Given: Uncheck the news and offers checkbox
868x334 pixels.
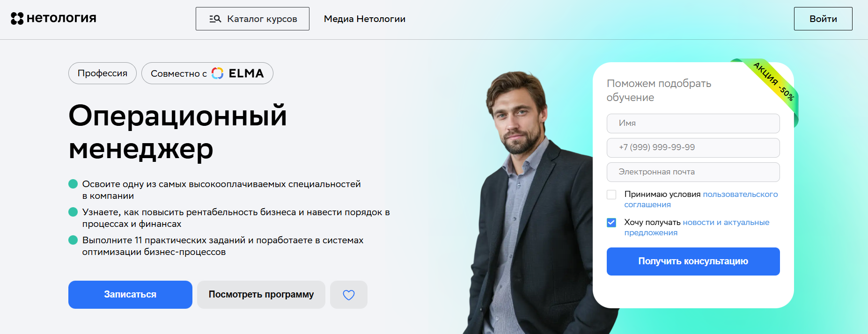Looking at the screenshot, I should [611, 223].
